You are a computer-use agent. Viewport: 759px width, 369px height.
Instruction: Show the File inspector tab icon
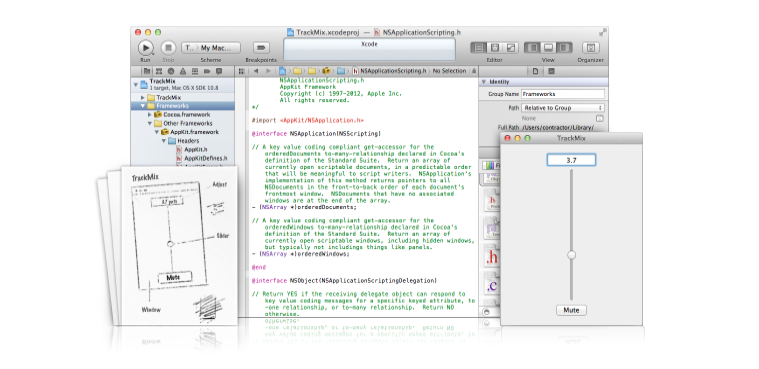point(535,71)
